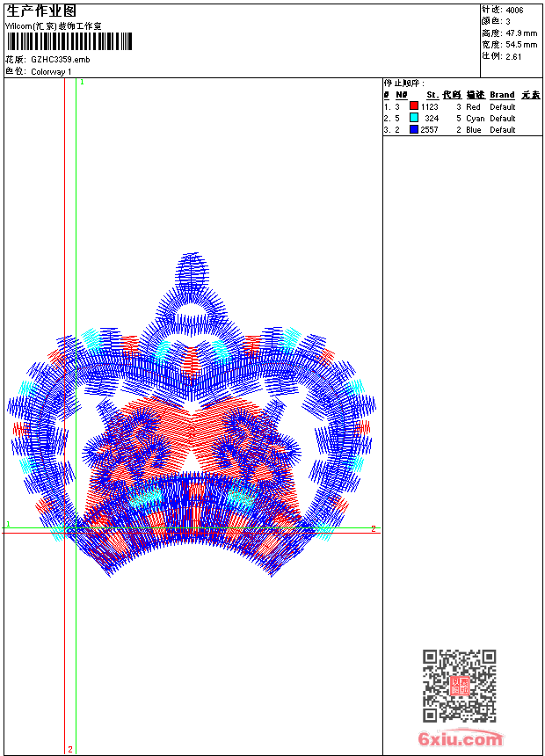The image size is (545, 756).
Task: Select the title text 生产作业图
Action: pyautogui.click(x=41, y=11)
